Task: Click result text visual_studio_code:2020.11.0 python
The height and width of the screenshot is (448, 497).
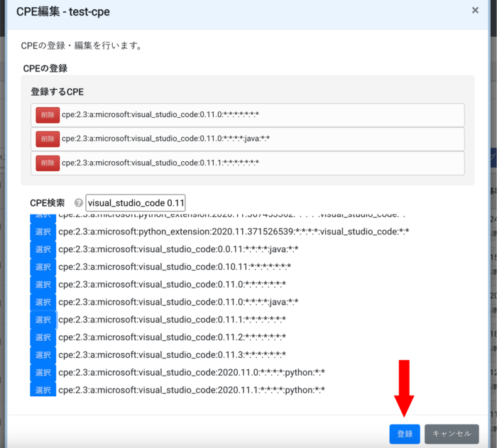Action: point(192,372)
